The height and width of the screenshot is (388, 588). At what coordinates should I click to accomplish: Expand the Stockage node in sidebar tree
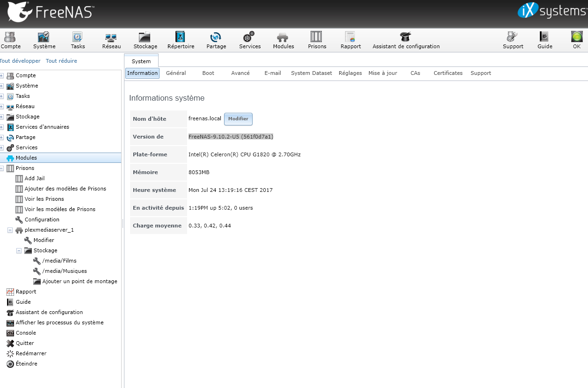click(2, 117)
